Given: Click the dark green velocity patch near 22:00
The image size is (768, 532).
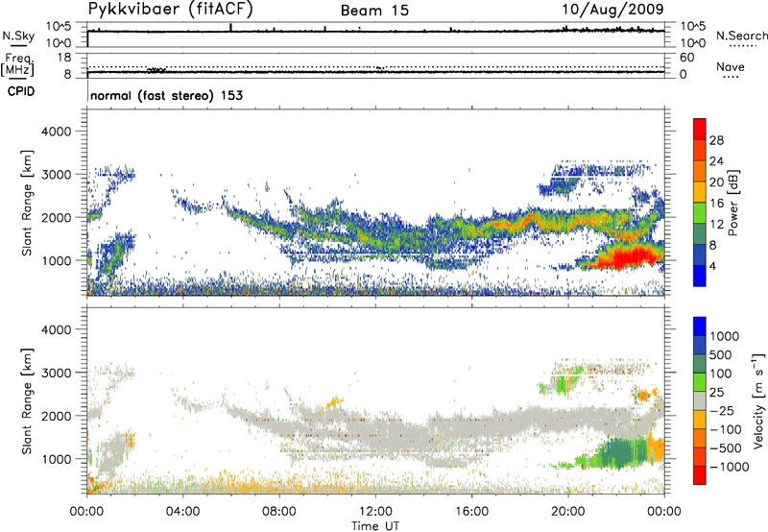Looking at the screenshot, I should coord(621,453).
